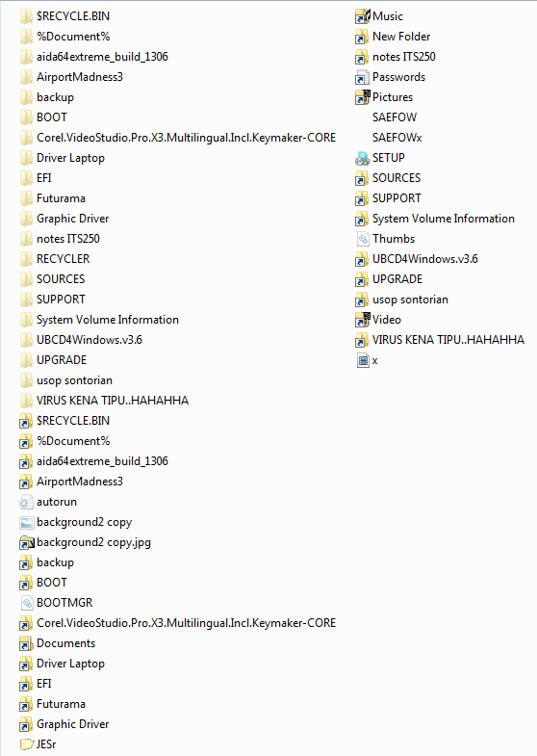The height and width of the screenshot is (756, 537).
Task: Click the plain folder icon for backup
Action: tap(27, 97)
